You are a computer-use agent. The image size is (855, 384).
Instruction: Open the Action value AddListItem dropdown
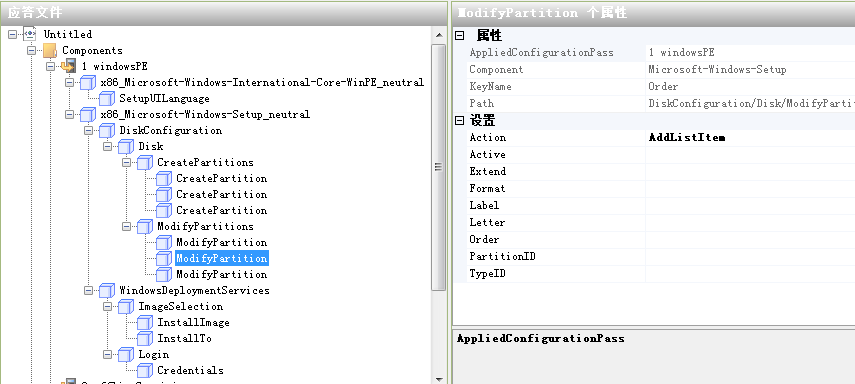[x=750, y=137]
